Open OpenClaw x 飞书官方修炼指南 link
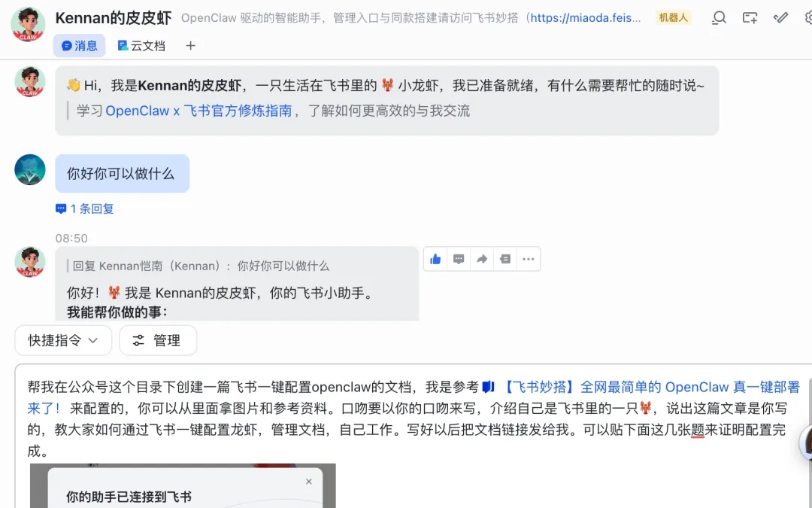812x508 pixels. pos(198,111)
